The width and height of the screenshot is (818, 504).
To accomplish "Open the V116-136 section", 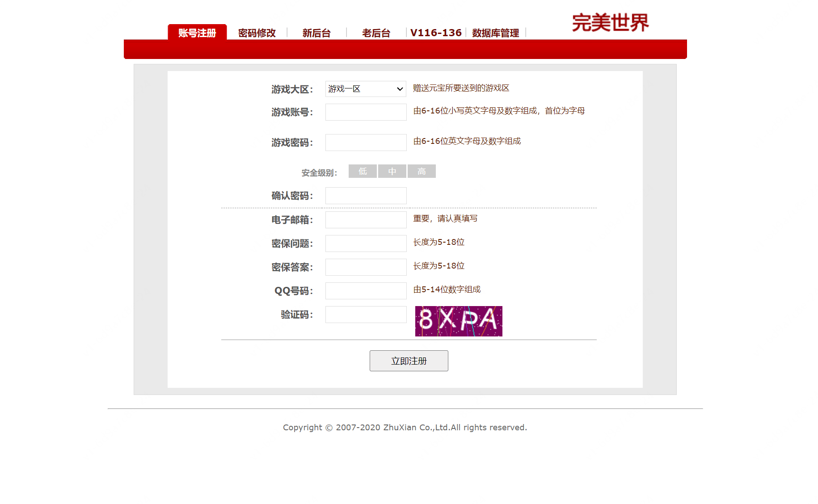I will 436,32.
